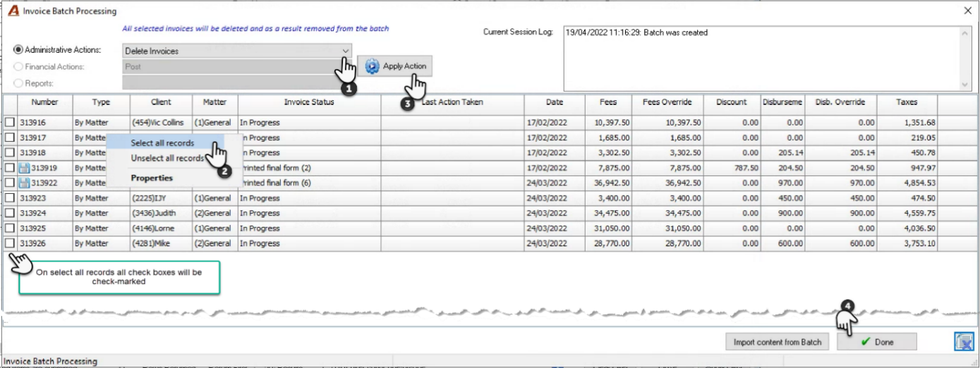
Task: Open Properties in the context menu
Action: click(x=152, y=178)
